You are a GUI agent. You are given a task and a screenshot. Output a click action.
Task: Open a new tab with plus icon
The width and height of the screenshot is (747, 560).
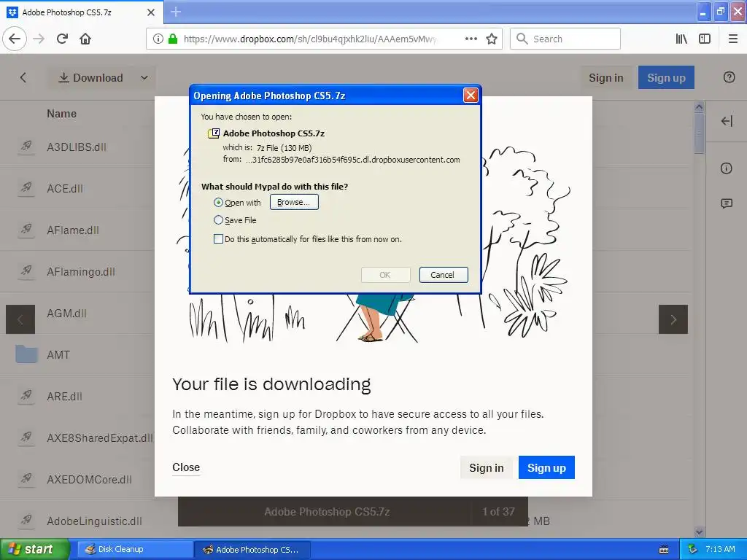click(176, 12)
